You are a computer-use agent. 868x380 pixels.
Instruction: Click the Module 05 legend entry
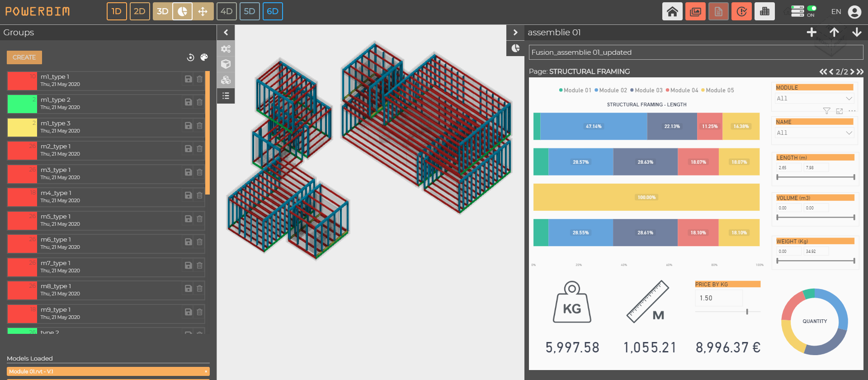pos(717,90)
